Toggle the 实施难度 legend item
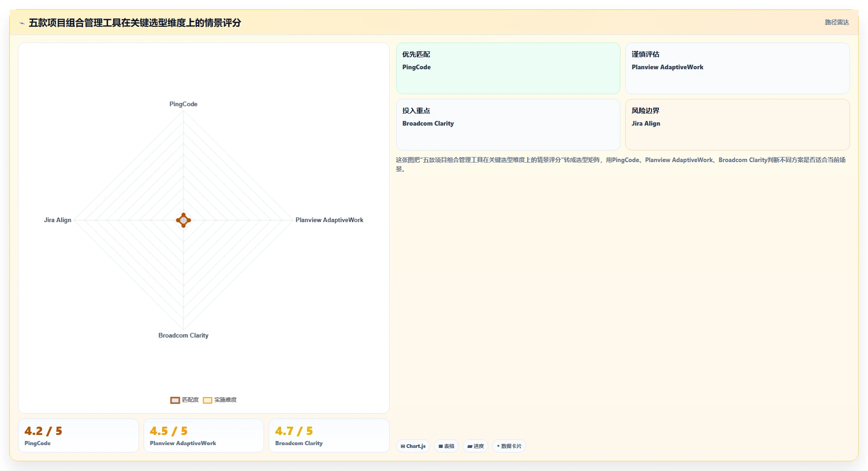 [220, 400]
